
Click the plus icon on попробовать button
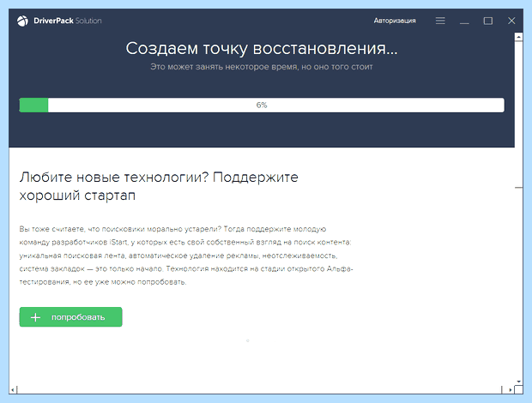pos(36,317)
